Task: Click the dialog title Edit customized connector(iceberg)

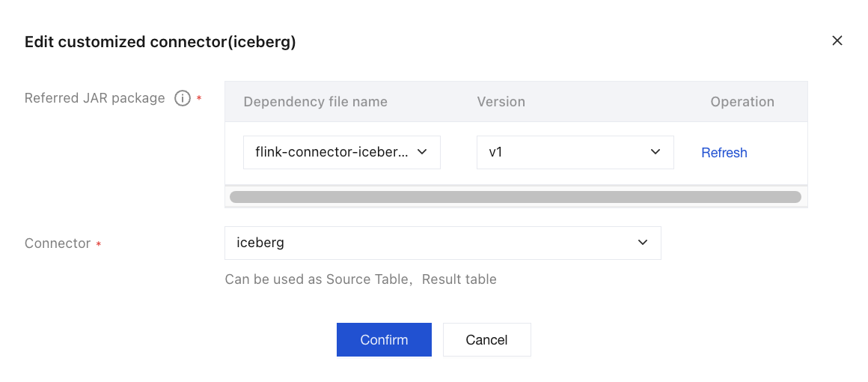Action: click(161, 42)
